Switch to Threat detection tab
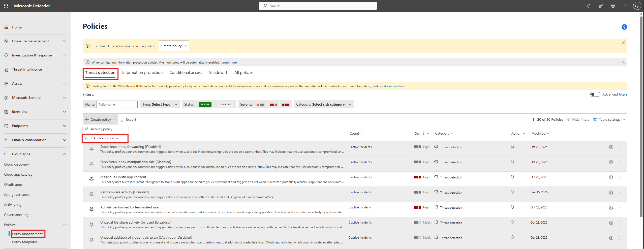 click(100, 73)
